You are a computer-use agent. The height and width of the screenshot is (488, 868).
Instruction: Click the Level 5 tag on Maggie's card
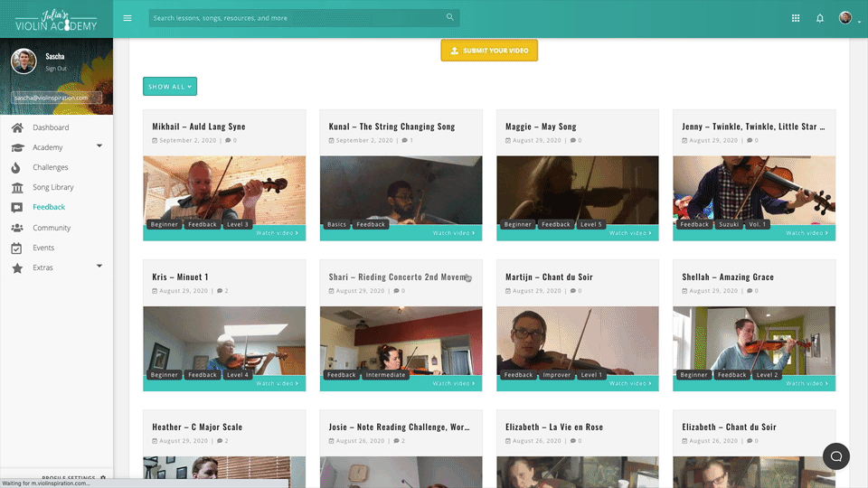590,225
